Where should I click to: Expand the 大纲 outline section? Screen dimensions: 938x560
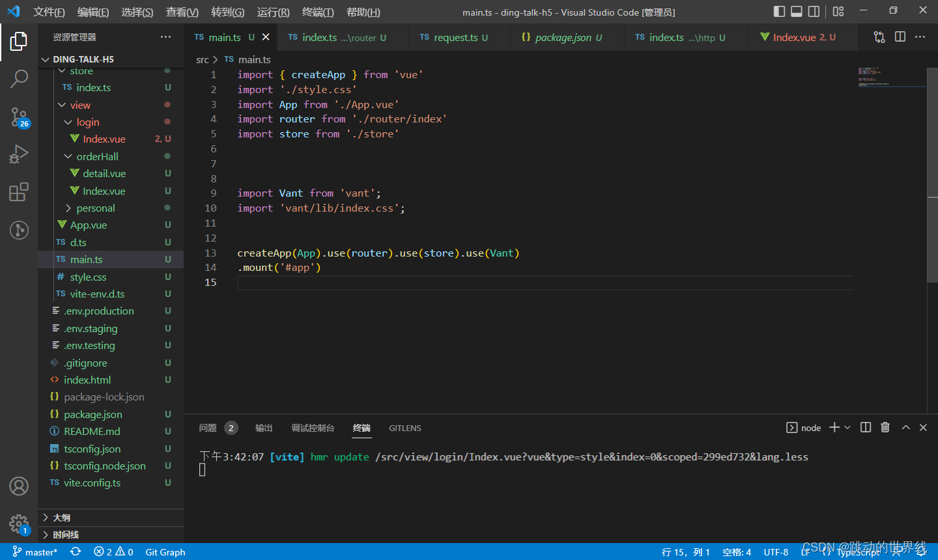(111, 518)
